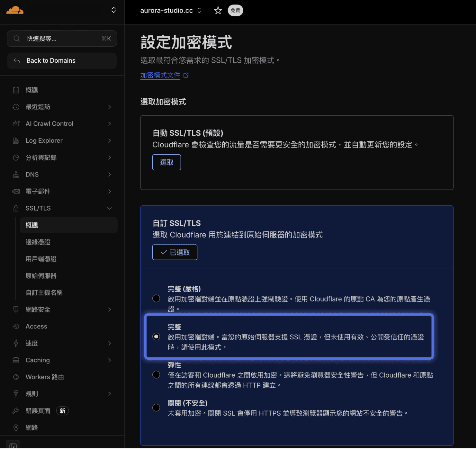Screen dimensions: 476x449
Task: Click the external link icon beside 加密模式文件
Action: (186, 75)
